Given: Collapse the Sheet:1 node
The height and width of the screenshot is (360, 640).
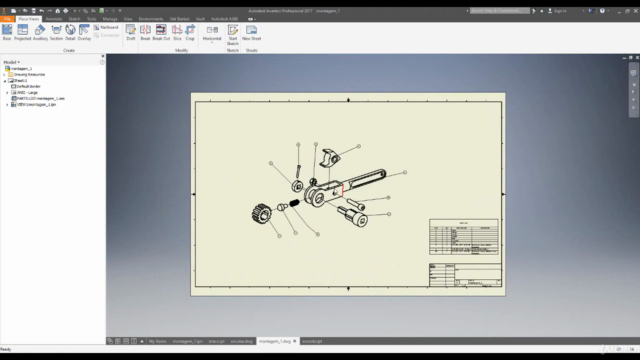Looking at the screenshot, I should [4, 81].
